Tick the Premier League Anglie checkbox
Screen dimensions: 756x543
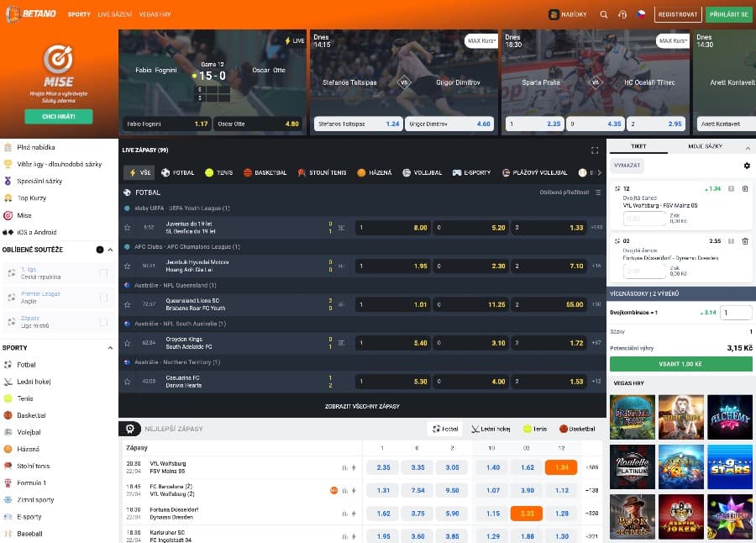coord(103,298)
